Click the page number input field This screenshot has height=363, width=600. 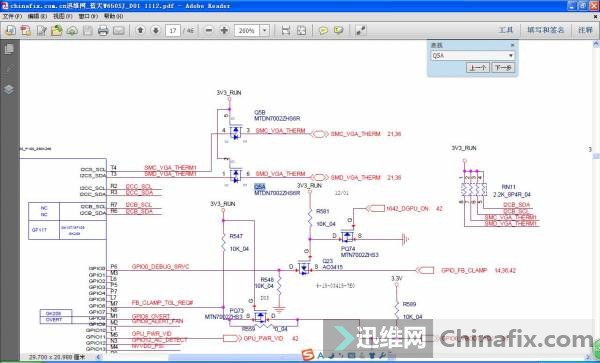(x=173, y=31)
